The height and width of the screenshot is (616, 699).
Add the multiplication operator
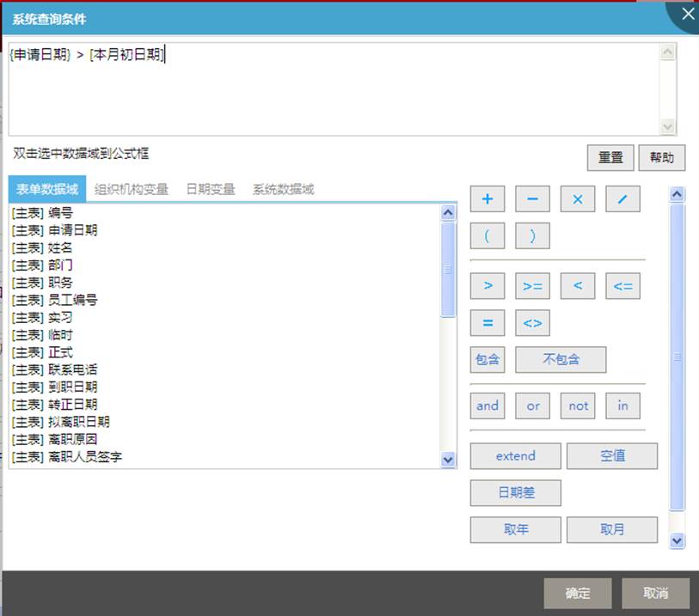[578, 199]
